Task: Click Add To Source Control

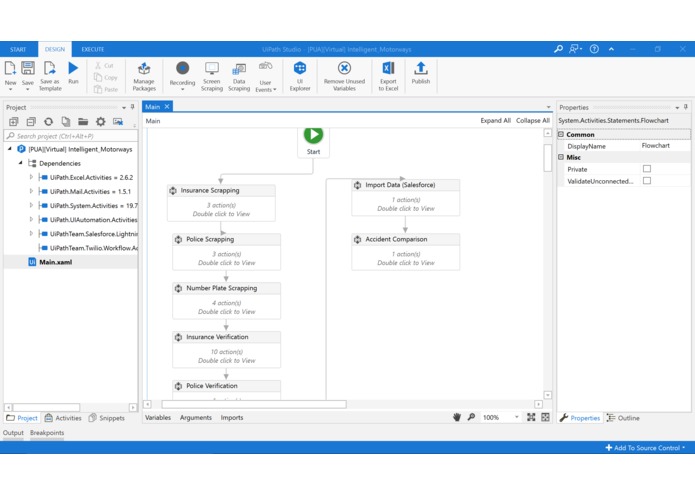Action: 645,447
